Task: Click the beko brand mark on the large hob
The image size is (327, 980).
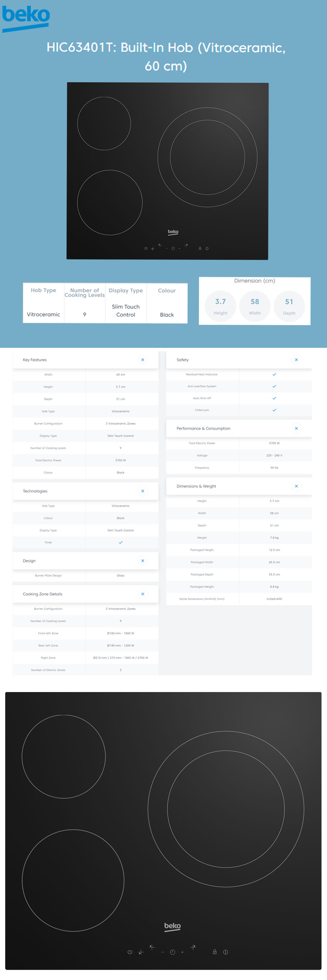Action: click(173, 926)
